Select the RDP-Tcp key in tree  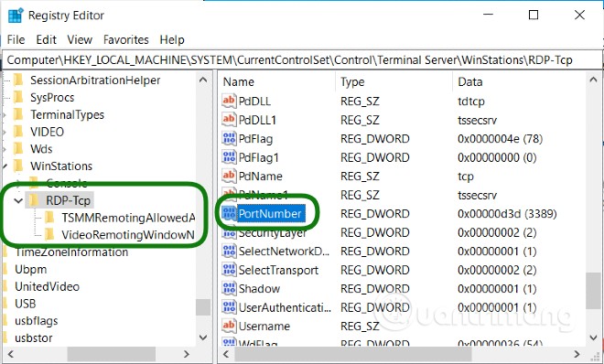point(68,200)
